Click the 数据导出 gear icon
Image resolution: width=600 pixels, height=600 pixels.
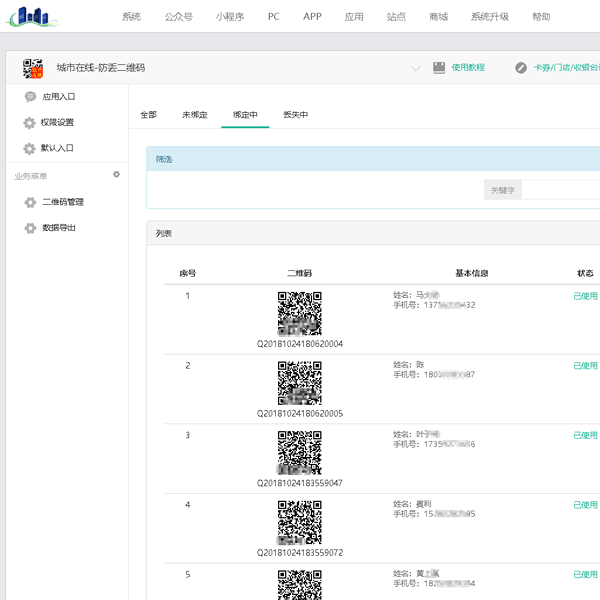[x=30, y=228]
